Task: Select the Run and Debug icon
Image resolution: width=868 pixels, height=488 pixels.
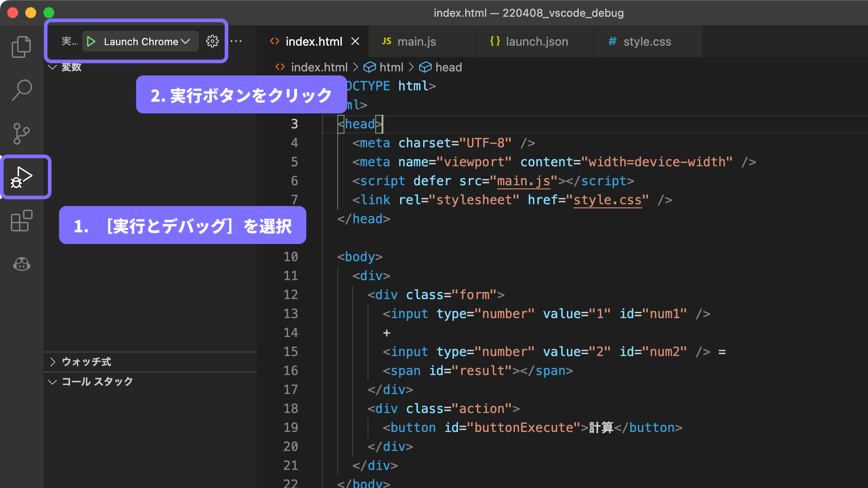Action: (x=22, y=177)
